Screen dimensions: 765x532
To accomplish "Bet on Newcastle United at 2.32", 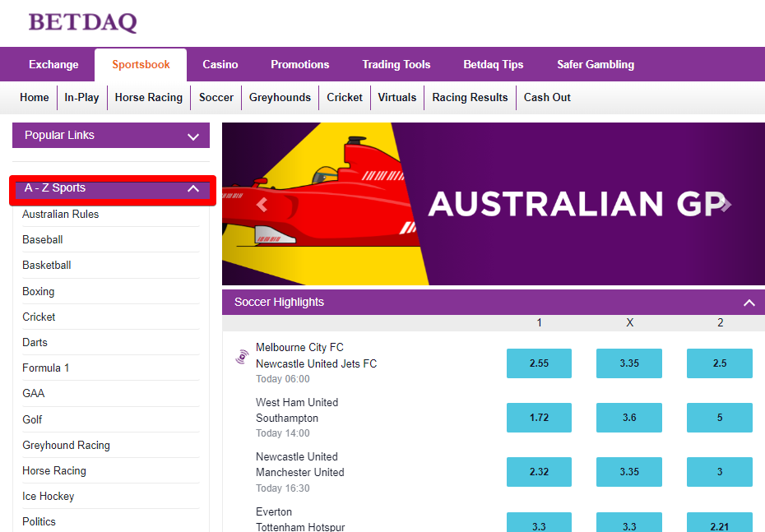I will 539,472.
